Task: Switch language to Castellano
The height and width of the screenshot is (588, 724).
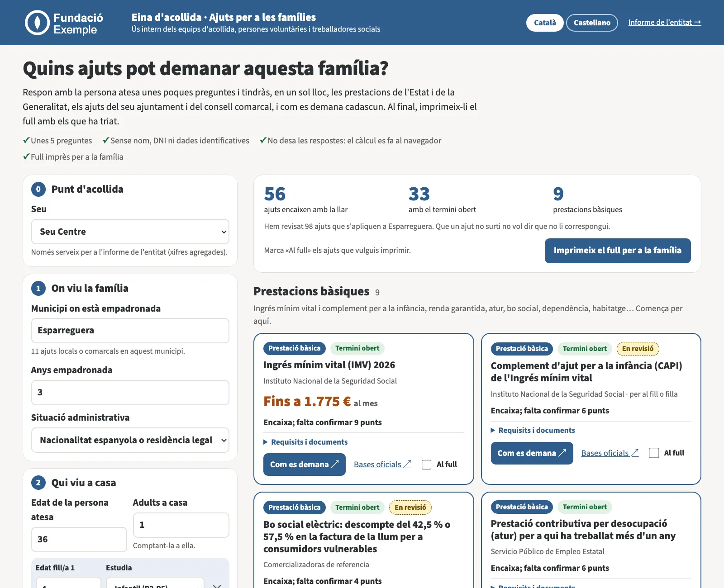Action: point(592,23)
